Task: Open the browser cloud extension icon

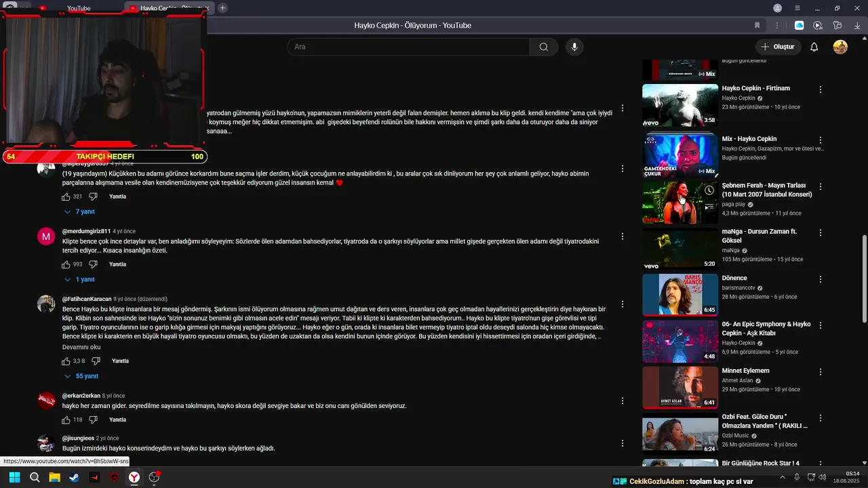Action: pyautogui.click(x=799, y=25)
